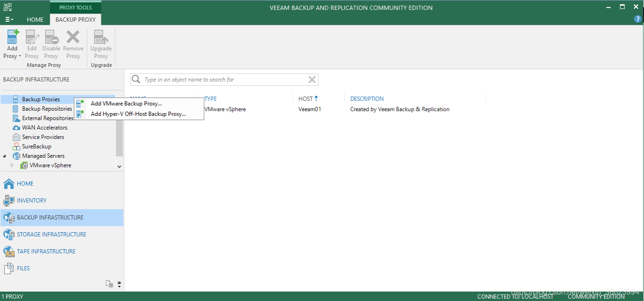Expand the navigation pane overflow chevron
The width and height of the screenshot is (644, 301).
pos(119,284)
